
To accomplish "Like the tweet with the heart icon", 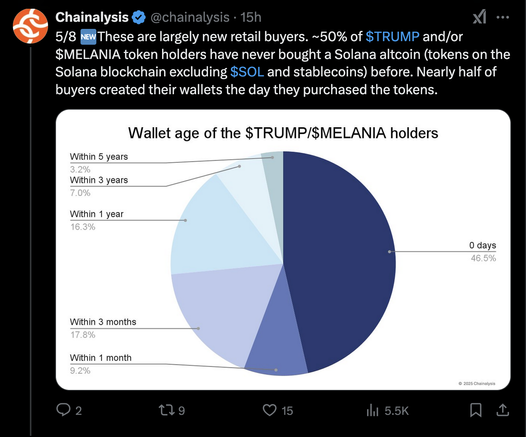I will click(269, 410).
